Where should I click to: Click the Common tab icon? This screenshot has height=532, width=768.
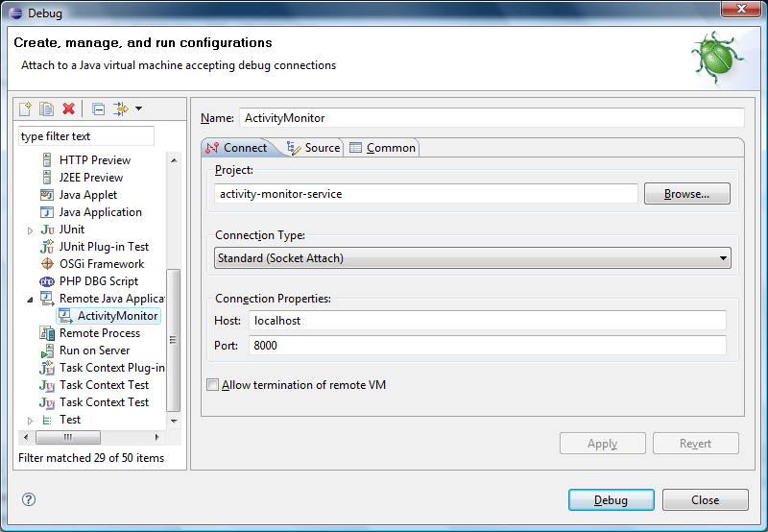pos(355,148)
